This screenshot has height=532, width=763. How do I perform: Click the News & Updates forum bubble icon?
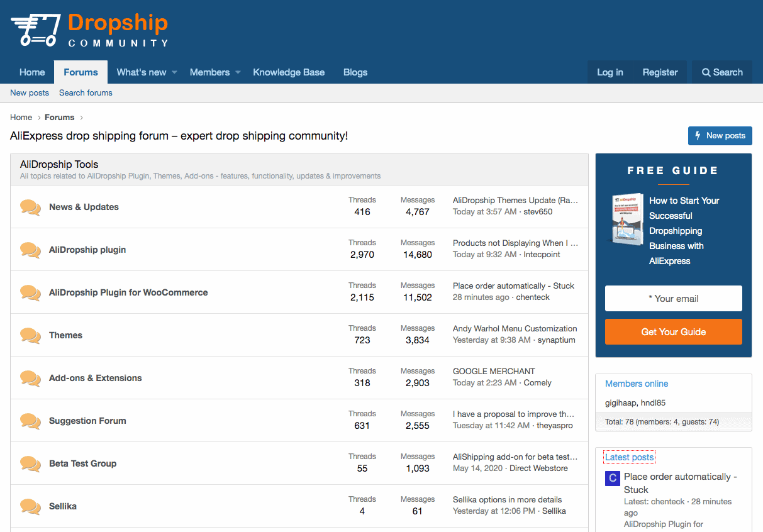[30, 207]
